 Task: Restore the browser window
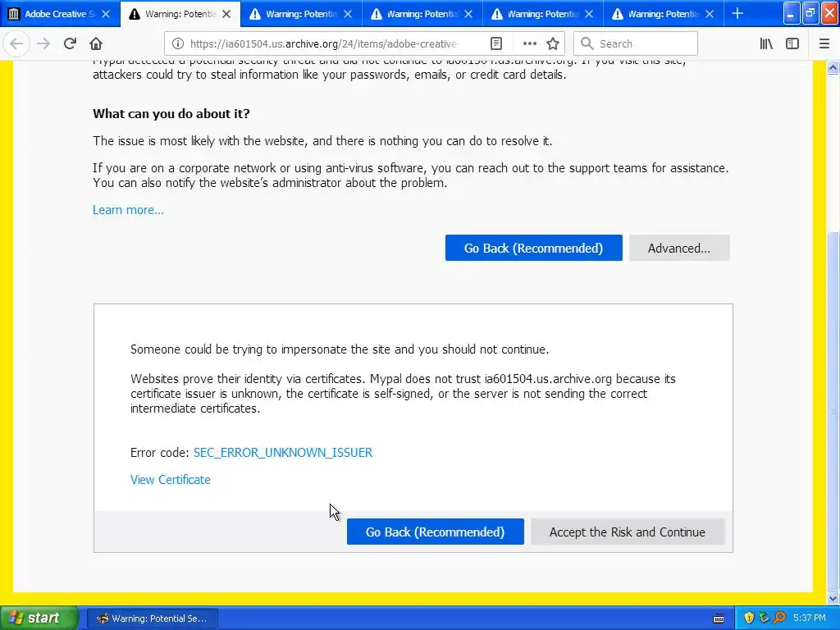click(810, 13)
